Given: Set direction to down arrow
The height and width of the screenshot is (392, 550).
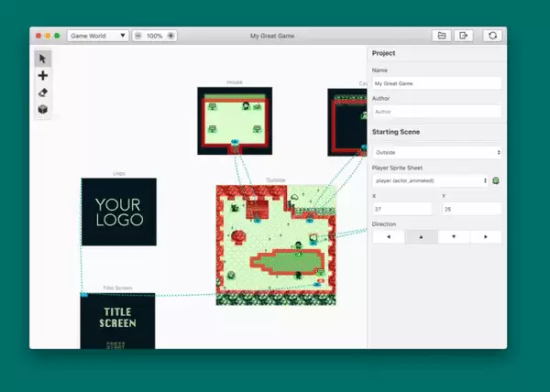Looking at the screenshot, I should (454, 237).
